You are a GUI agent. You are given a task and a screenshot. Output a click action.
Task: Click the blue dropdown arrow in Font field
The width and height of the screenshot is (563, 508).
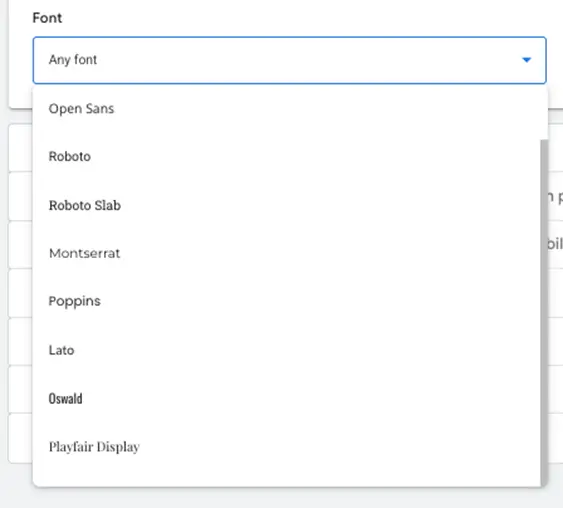pos(526,60)
